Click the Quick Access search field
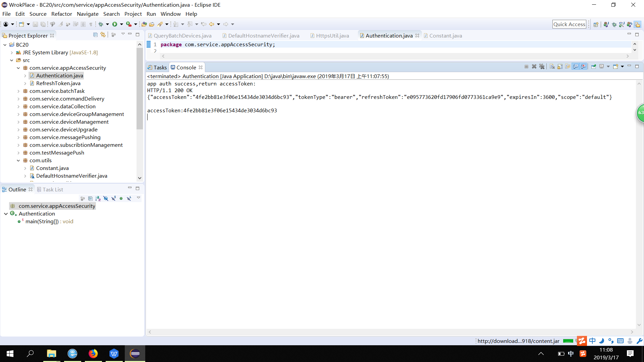Viewport: 644px width, 362px height. pyautogui.click(x=569, y=24)
